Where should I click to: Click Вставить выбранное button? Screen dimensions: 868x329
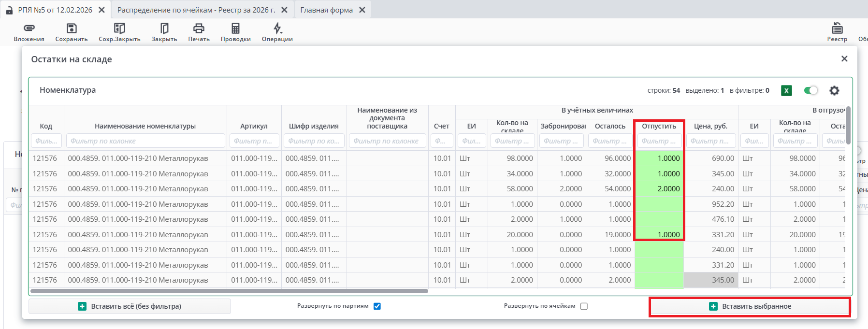[750, 307]
